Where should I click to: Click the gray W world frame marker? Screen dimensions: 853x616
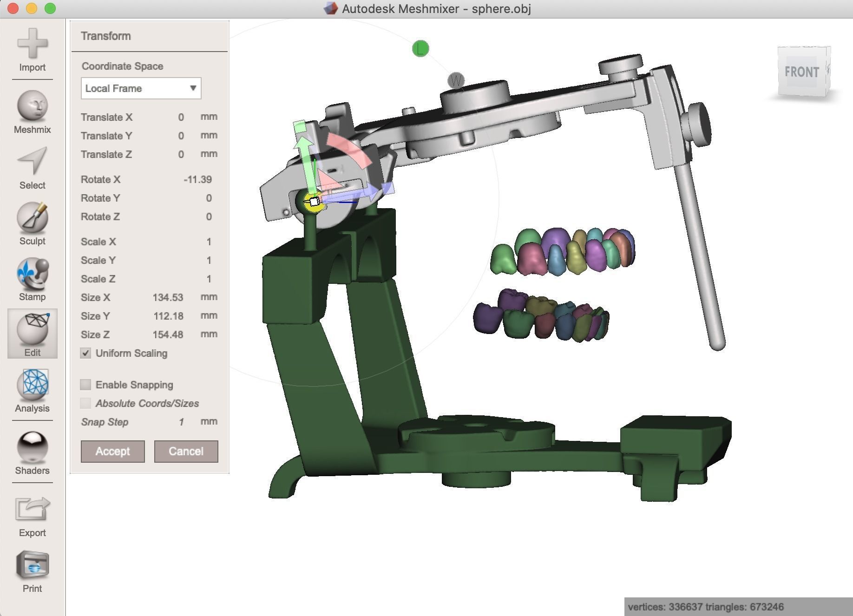click(456, 81)
